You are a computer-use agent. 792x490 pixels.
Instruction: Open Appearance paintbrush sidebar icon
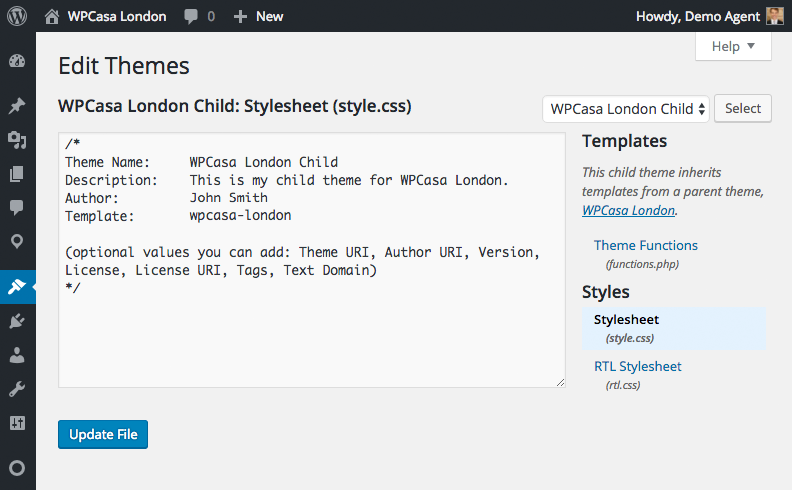point(17,287)
